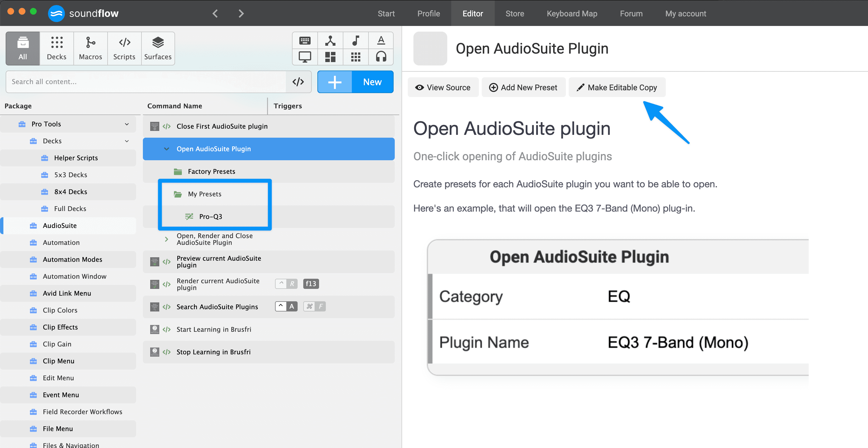Screen dimensions: 868x448
Task: Click the Pro-Q3 preset icon
Action: [189, 216]
